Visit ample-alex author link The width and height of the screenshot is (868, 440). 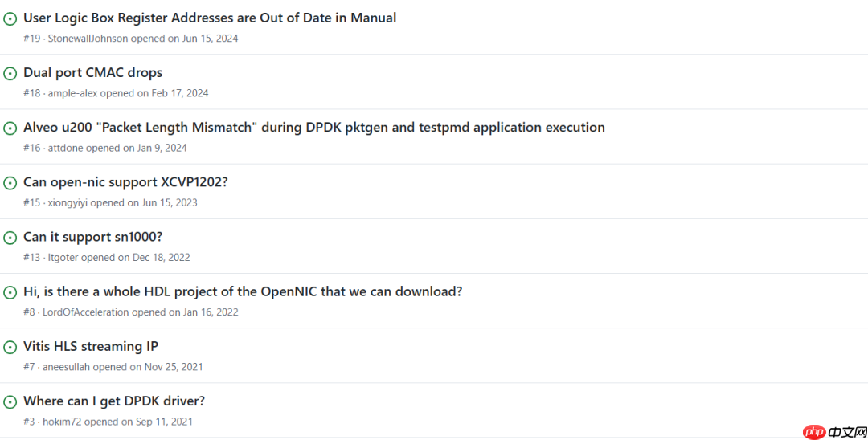tap(72, 93)
